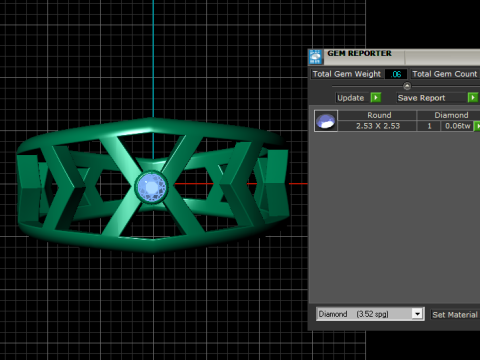
Task: Click the Total Gem Count label
Action: coord(445,74)
